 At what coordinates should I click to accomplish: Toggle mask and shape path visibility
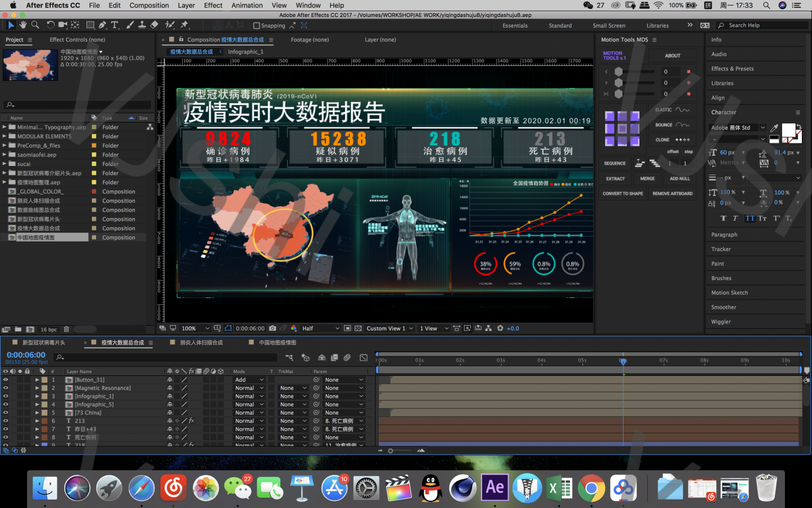228,328
